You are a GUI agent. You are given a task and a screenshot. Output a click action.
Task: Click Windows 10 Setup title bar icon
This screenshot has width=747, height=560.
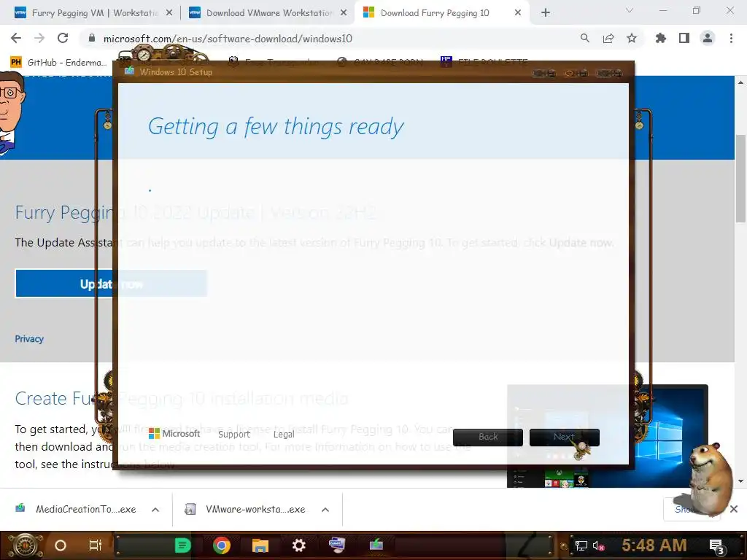pos(129,71)
